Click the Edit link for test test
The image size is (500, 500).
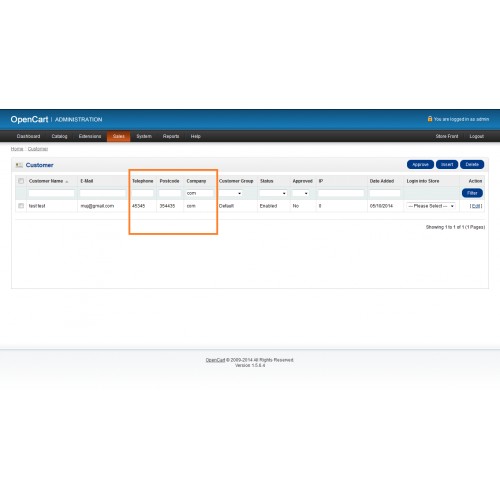point(476,206)
